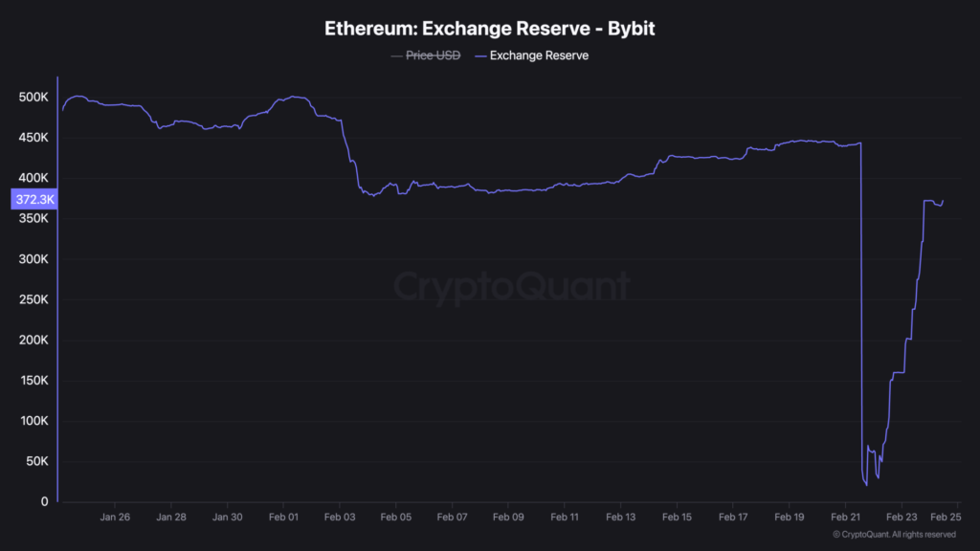Click the 0 label on y-axis
The image size is (980, 551).
44,502
